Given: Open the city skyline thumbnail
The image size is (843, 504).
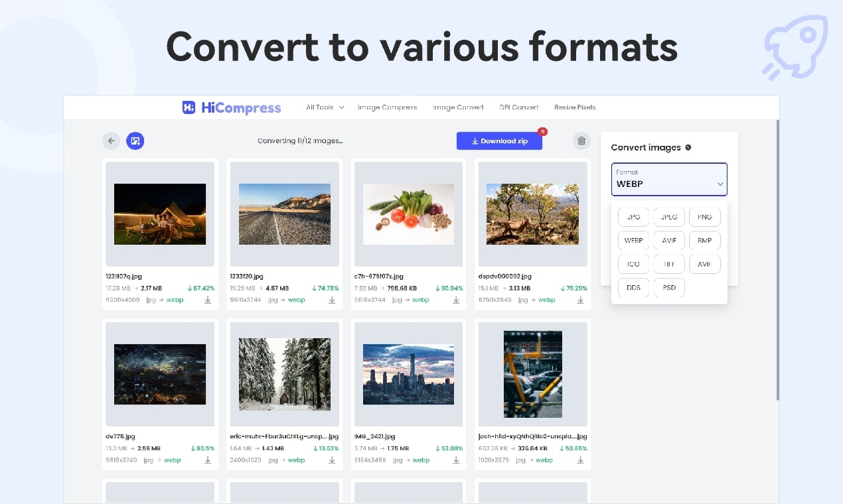Looking at the screenshot, I should coord(408,374).
